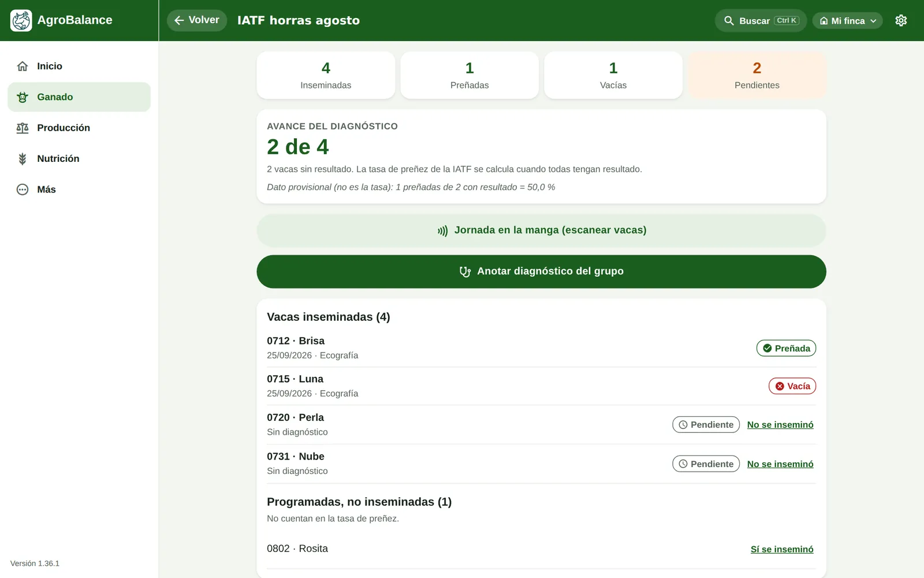Mark Nube as No se inseminó
The height and width of the screenshot is (578, 924).
780,464
